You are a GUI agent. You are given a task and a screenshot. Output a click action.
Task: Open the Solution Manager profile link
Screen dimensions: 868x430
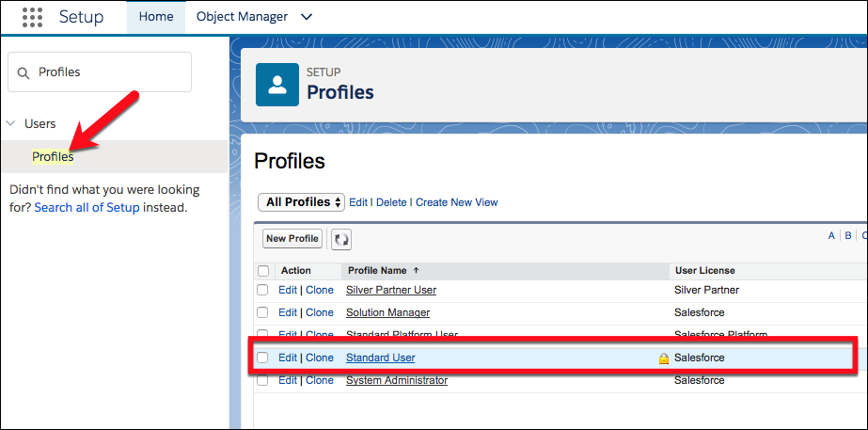point(387,312)
